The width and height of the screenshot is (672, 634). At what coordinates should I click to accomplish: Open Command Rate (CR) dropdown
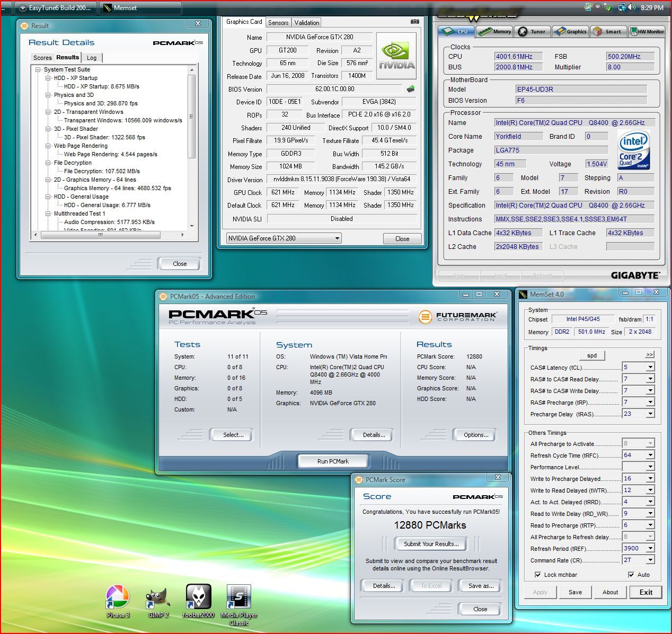coord(650,560)
